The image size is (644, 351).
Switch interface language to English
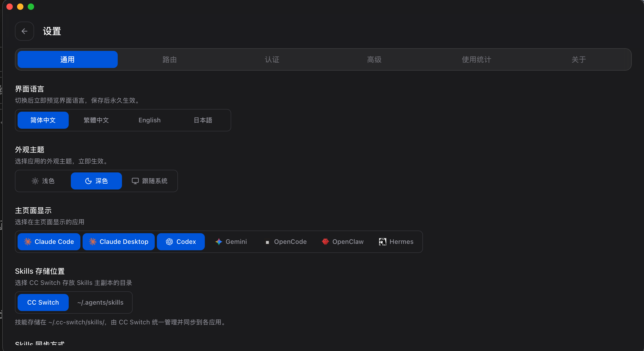pyautogui.click(x=150, y=120)
